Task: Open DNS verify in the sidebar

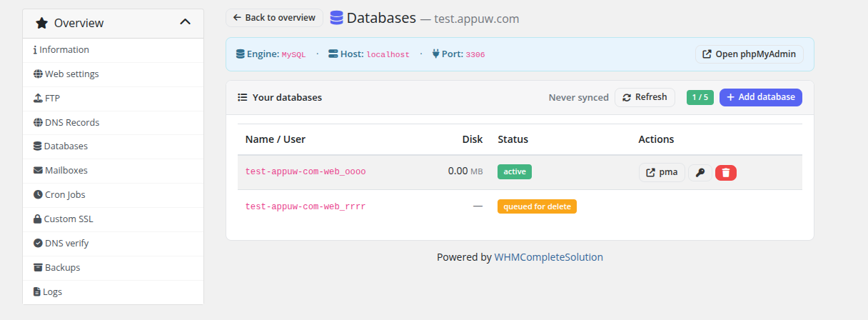Action: pyautogui.click(x=113, y=244)
